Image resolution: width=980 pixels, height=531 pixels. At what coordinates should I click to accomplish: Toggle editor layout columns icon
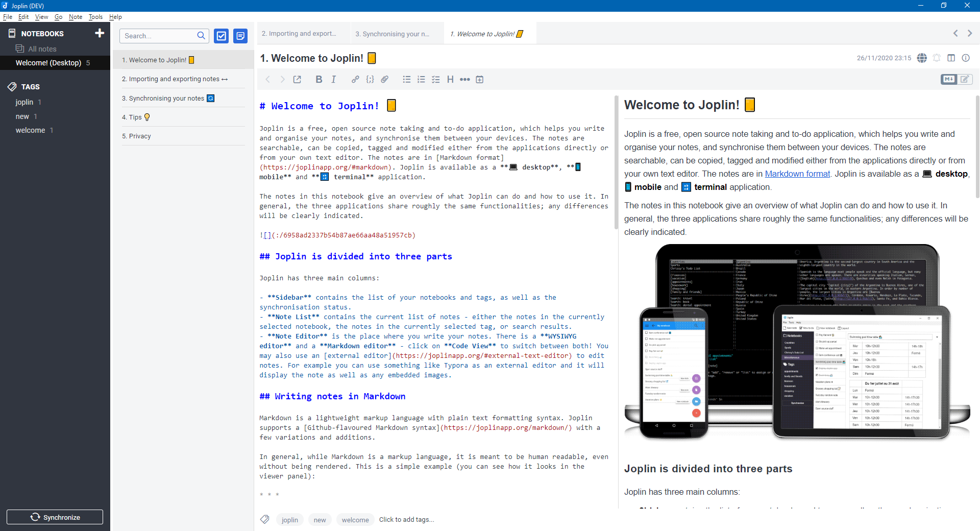[x=951, y=58]
